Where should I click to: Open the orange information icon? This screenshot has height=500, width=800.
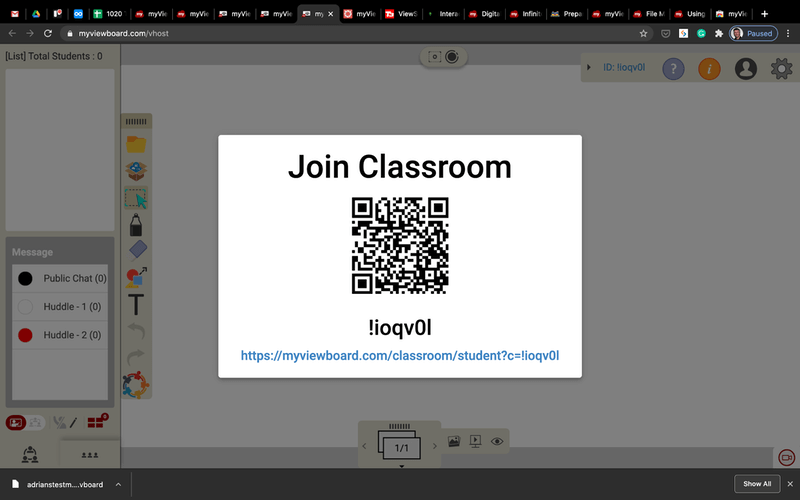[x=709, y=68]
